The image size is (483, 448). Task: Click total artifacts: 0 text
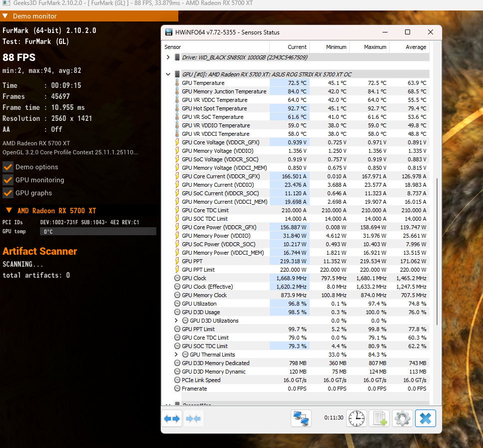tap(36, 275)
